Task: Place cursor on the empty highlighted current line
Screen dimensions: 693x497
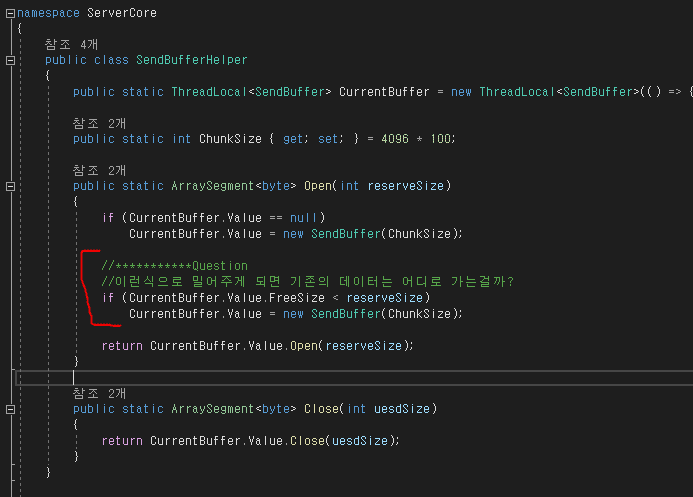Action: (x=354, y=378)
